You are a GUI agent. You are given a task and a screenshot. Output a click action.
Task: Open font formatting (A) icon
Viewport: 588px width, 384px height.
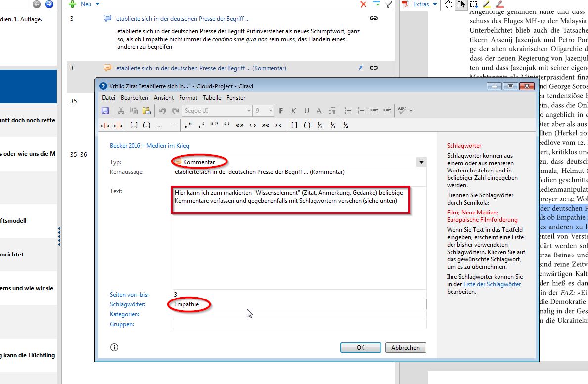click(319, 111)
